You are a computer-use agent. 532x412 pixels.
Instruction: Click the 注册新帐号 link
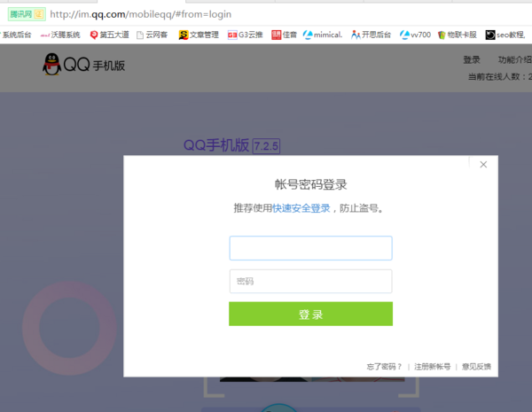pyautogui.click(x=433, y=367)
